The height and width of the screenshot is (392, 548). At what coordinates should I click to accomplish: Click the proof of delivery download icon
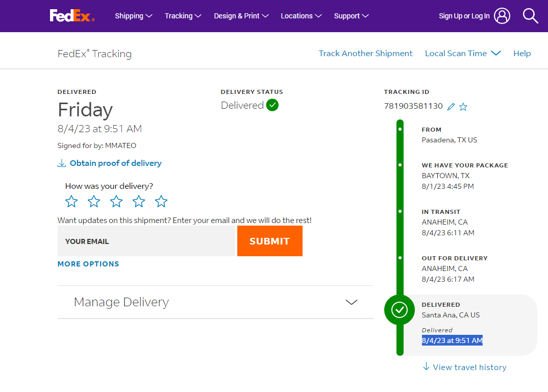pos(62,163)
